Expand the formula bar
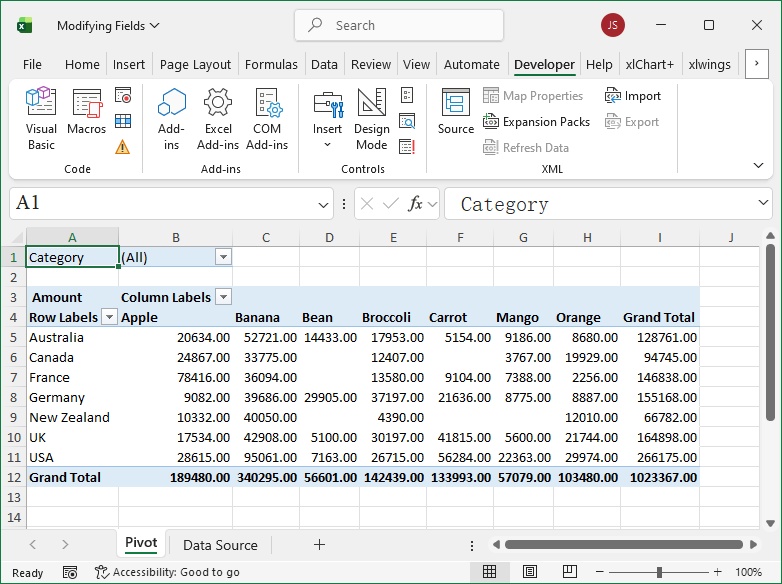 (x=763, y=202)
